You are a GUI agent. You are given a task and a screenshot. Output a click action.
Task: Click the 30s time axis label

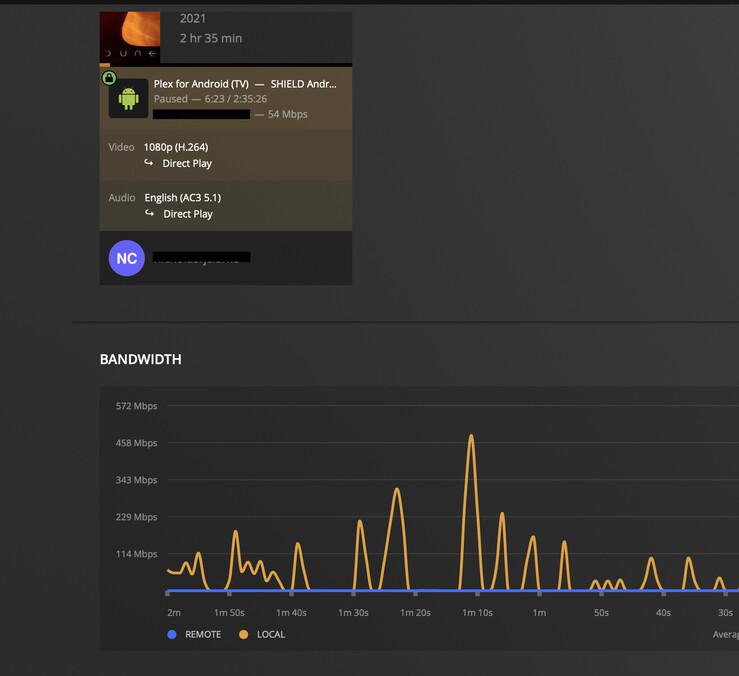(725, 613)
